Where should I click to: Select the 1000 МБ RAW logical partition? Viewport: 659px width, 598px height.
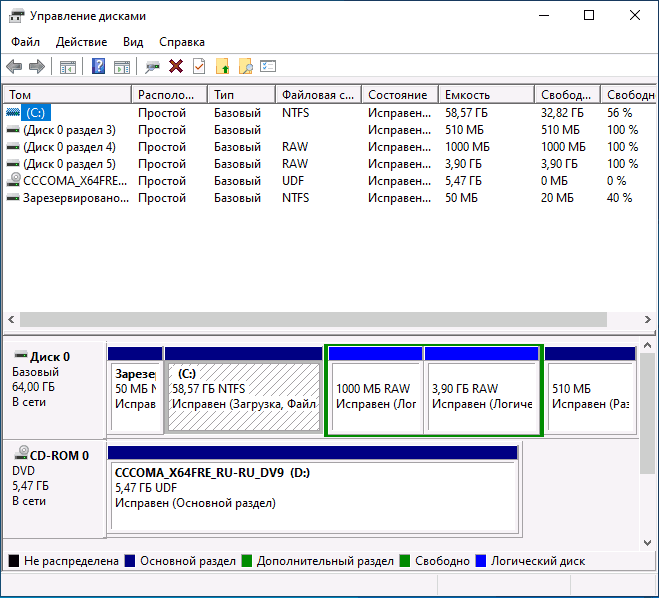pos(375,390)
